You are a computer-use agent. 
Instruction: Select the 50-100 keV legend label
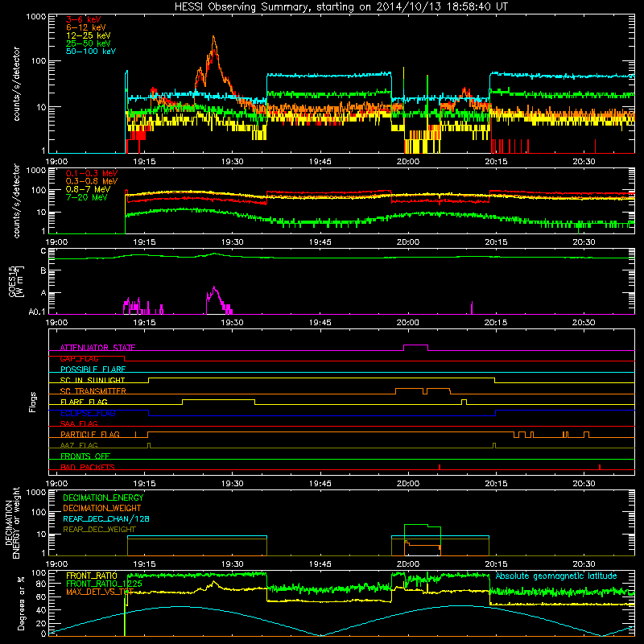pyautogui.click(x=91, y=52)
